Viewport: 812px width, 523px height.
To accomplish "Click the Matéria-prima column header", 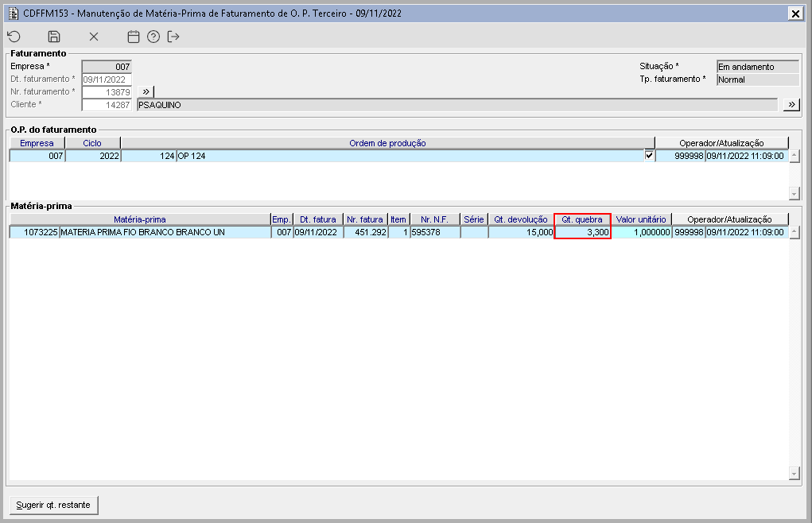I will (x=140, y=219).
